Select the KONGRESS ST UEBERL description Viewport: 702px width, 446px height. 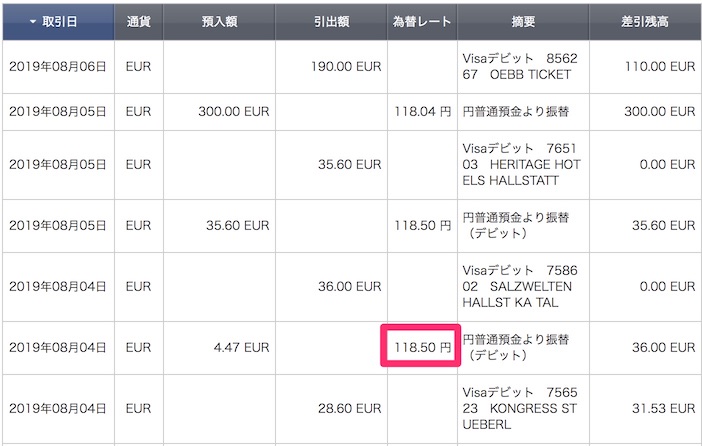click(520, 408)
